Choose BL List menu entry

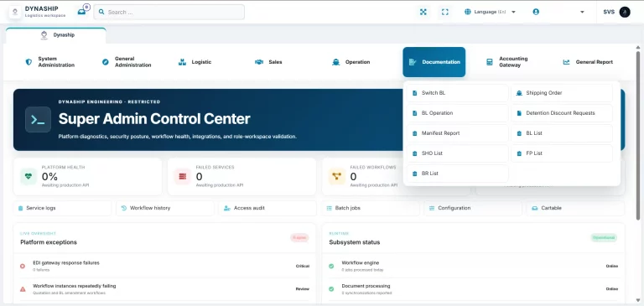pyautogui.click(x=562, y=133)
